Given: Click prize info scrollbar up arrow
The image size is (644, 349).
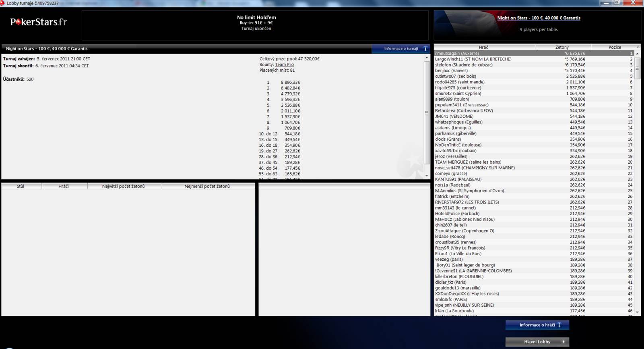Looking at the screenshot, I should (427, 58).
